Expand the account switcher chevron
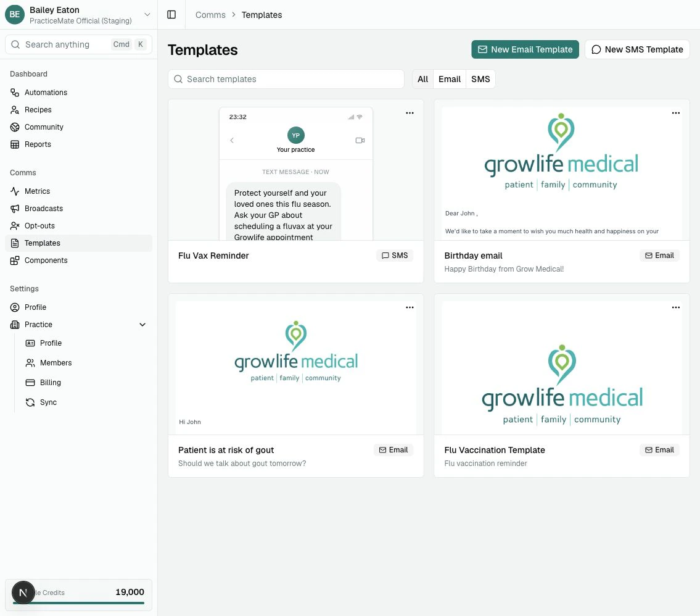 tap(147, 15)
